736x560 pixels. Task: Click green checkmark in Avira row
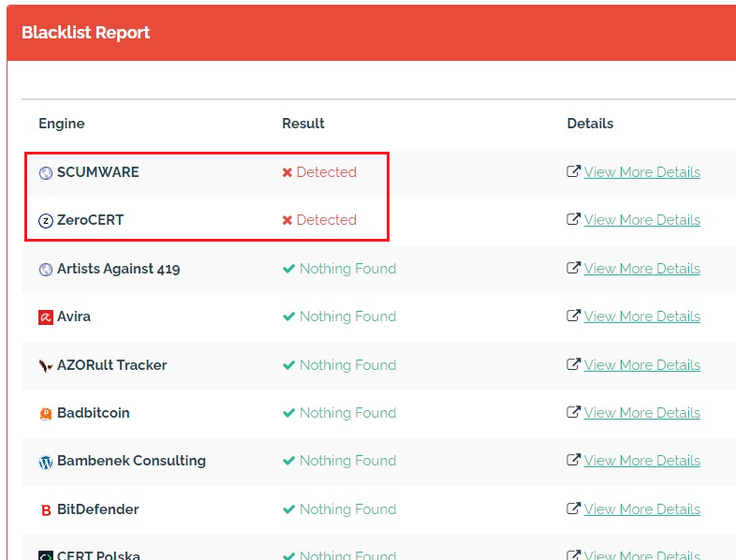[288, 317]
